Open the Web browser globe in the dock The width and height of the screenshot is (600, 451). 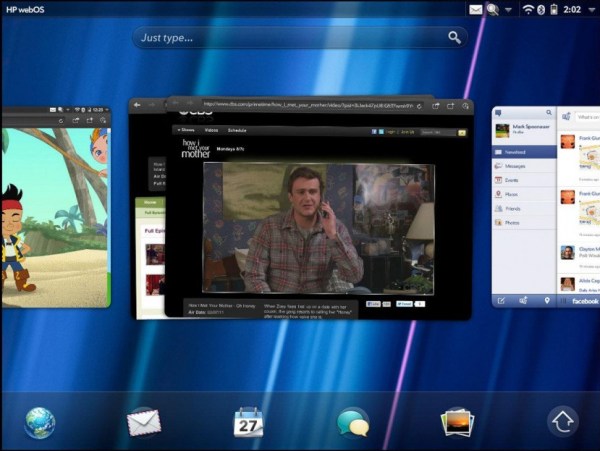tap(40, 423)
